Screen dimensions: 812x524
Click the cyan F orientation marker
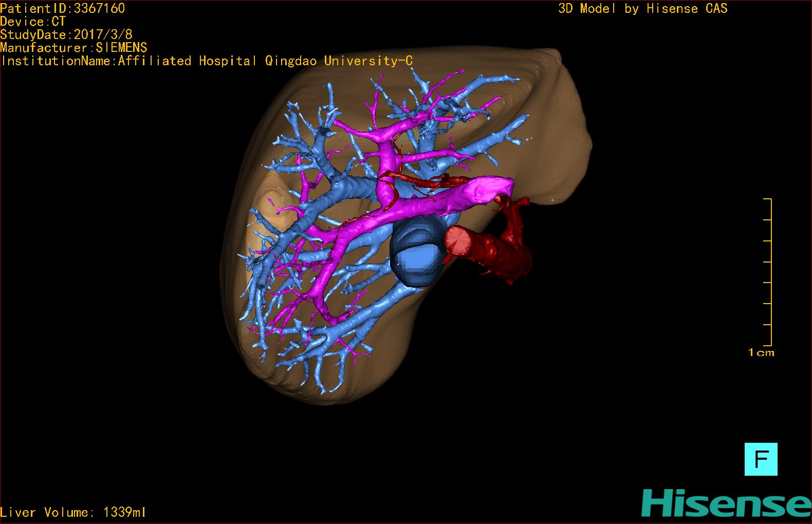(x=761, y=459)
